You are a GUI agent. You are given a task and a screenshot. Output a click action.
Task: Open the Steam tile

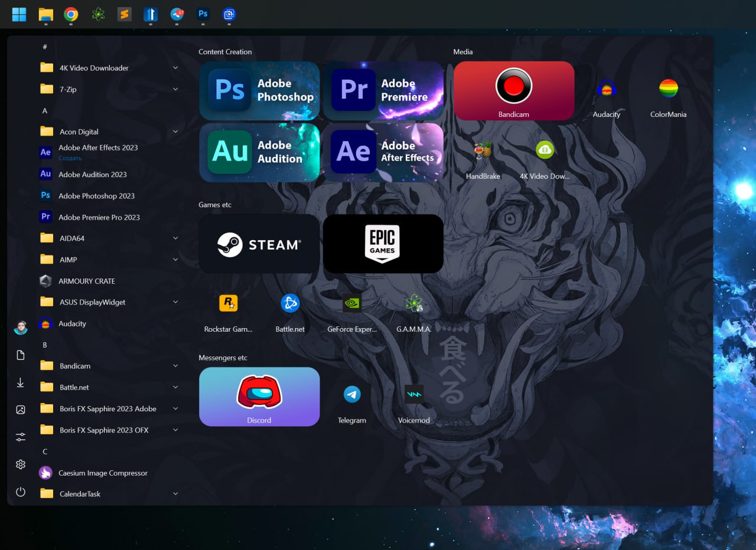(x=259, y=244)
